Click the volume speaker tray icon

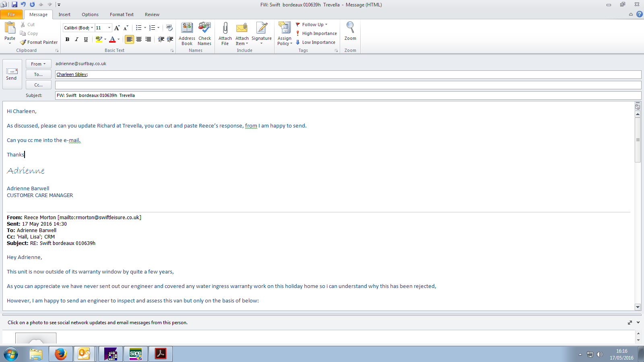600,354
